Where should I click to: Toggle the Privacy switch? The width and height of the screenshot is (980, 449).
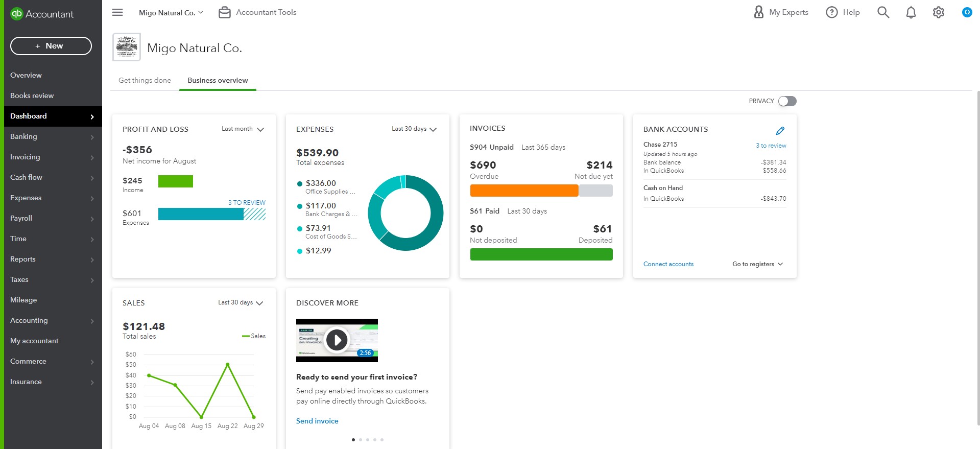click(x=787, y=101)
